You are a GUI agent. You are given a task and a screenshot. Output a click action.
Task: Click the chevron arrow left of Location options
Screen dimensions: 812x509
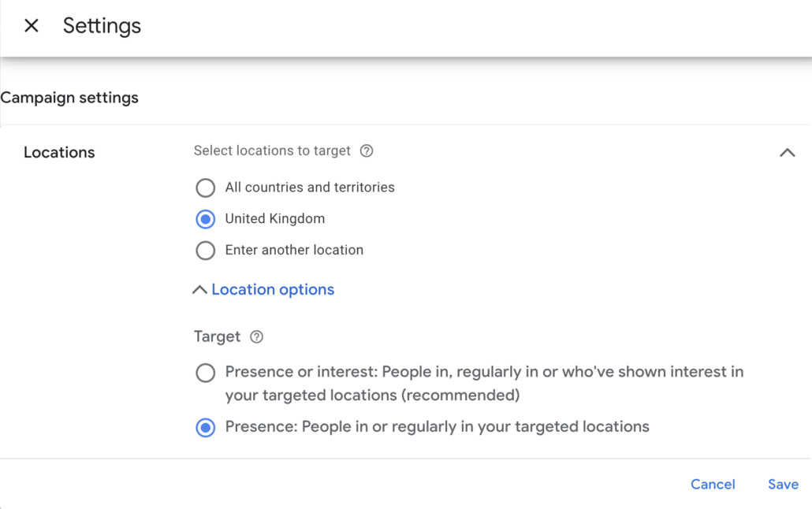pos(199,289)
